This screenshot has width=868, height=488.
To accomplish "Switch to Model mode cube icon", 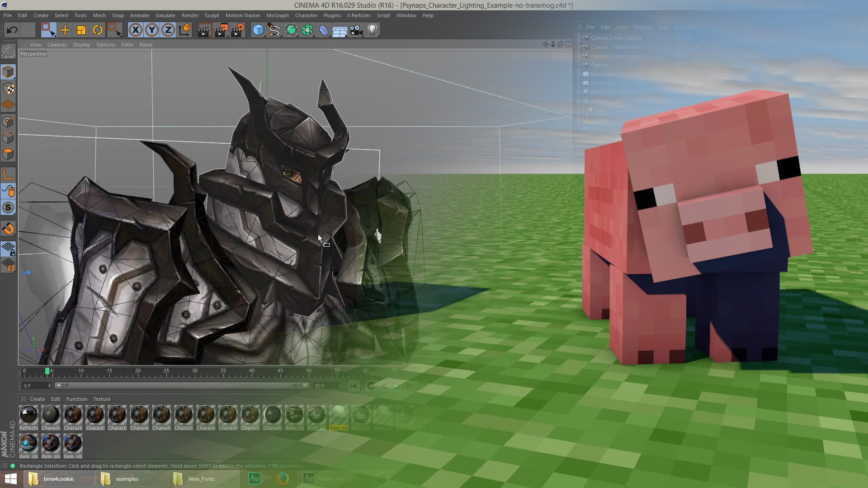I will (8, 72).
